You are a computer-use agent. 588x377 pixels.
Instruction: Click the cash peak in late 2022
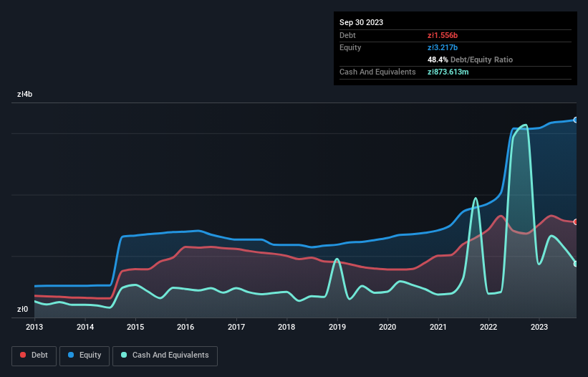pos(526,125)
